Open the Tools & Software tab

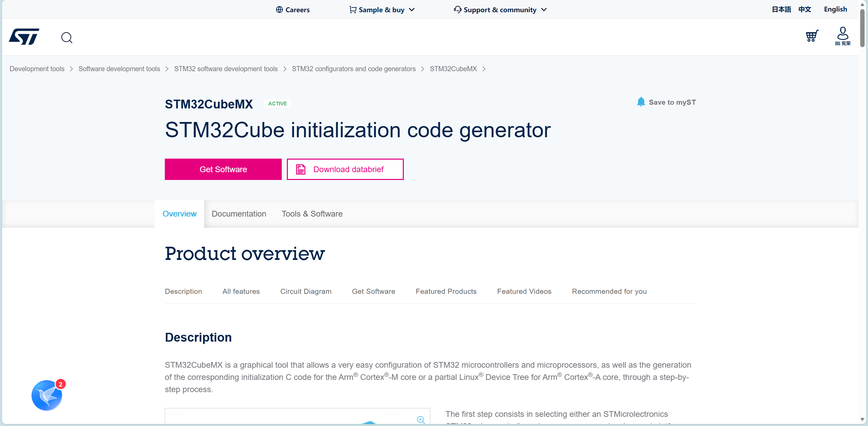point(312,214)
